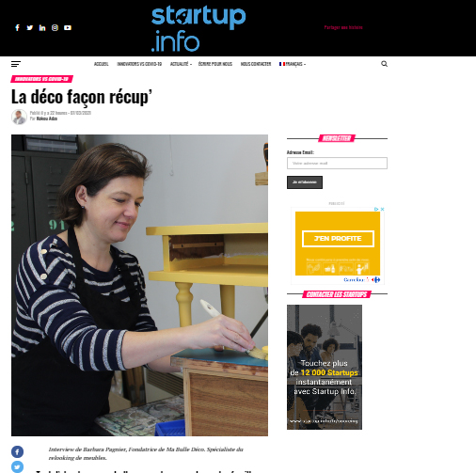The height and width of the screenshot is (473, 476).
Task: Open the hamburger side menu
Action: (x=16, y=64)
